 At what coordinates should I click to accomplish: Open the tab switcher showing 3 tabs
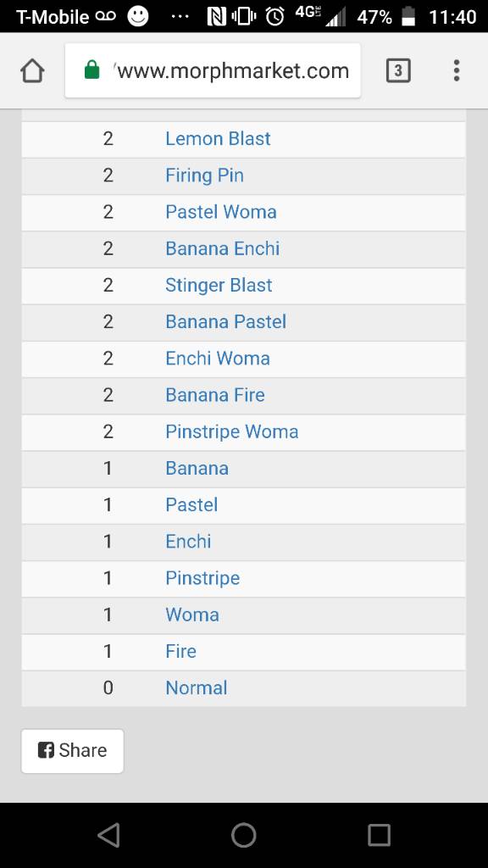click(398, 71)
